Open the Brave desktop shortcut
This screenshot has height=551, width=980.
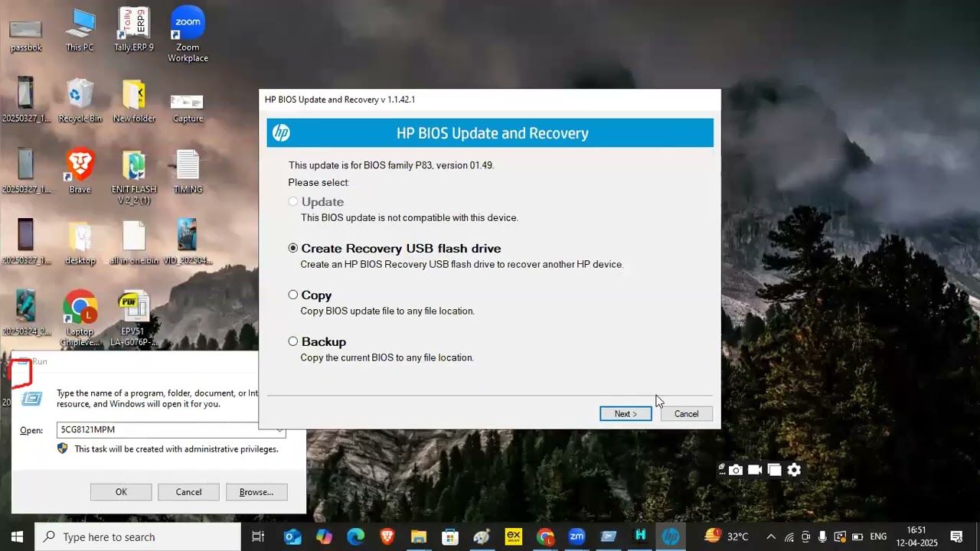point(80,171)
